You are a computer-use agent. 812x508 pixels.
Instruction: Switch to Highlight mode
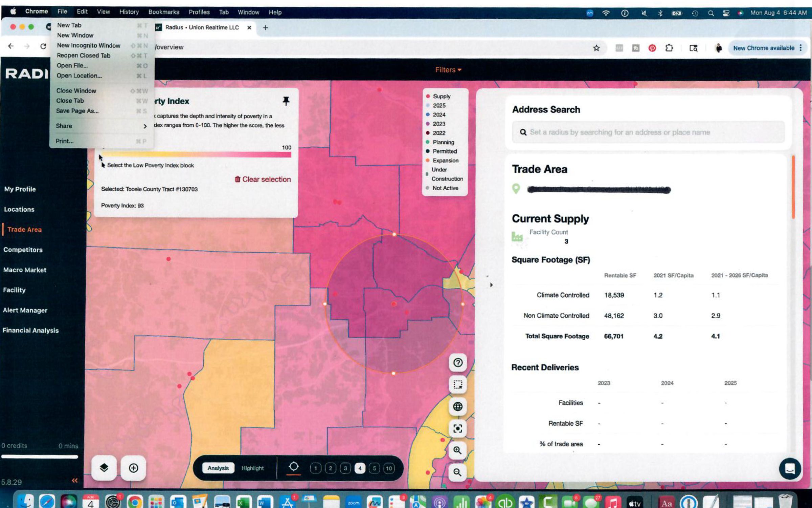tap(252, 468)
